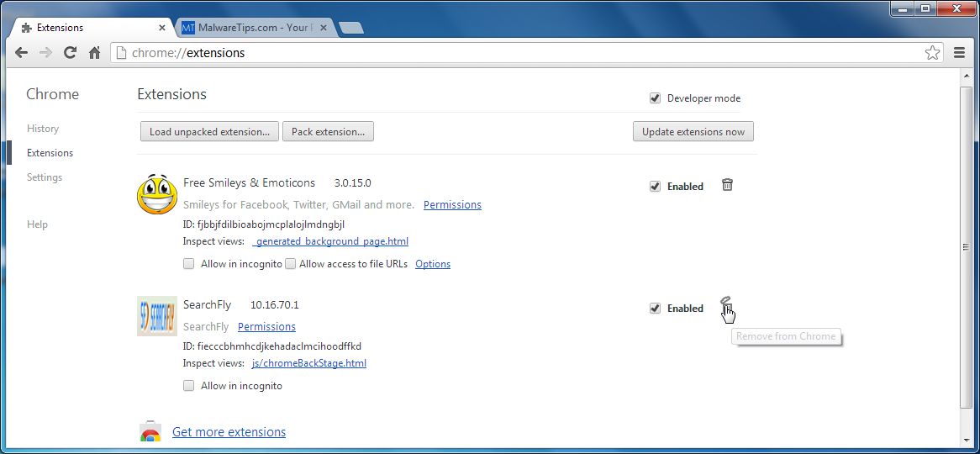Open History in Chrome sidebar
This screenshot has width=980, height=454.
click(x=43, y=128)
